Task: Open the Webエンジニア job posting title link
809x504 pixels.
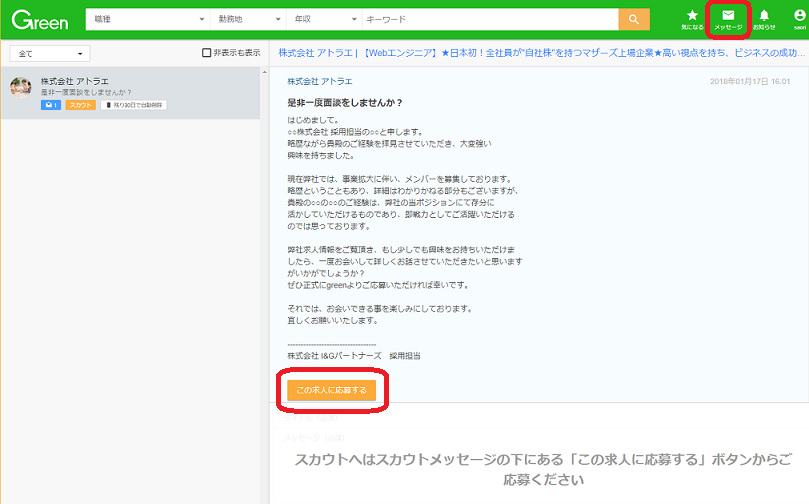Action: point(540,52)
